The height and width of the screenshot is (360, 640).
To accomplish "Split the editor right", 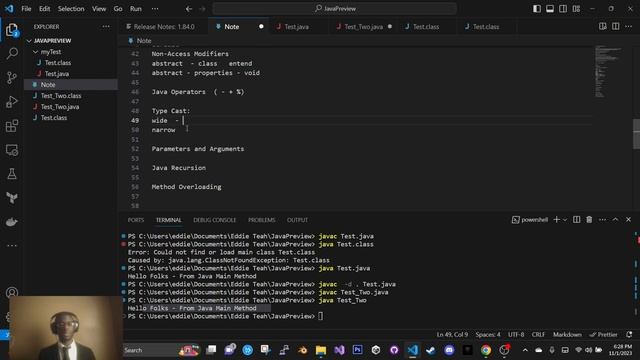I will click(616, 27).
